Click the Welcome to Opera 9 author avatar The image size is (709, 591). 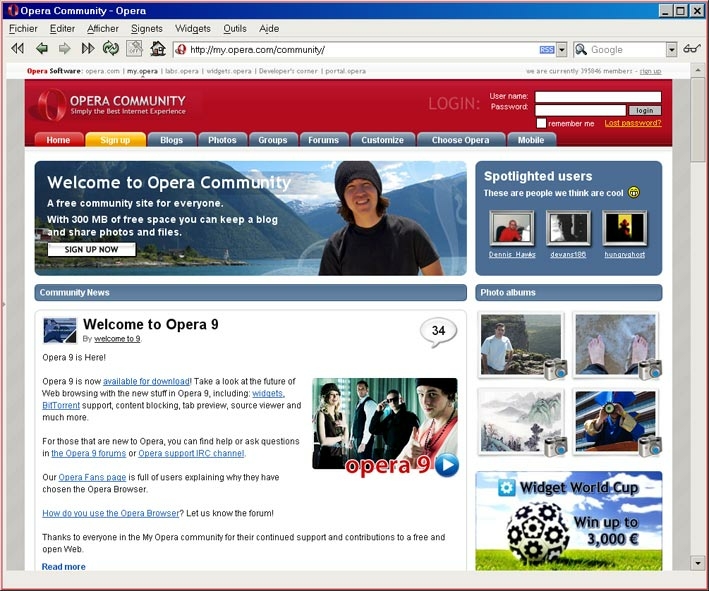click(x=60, y=331)
